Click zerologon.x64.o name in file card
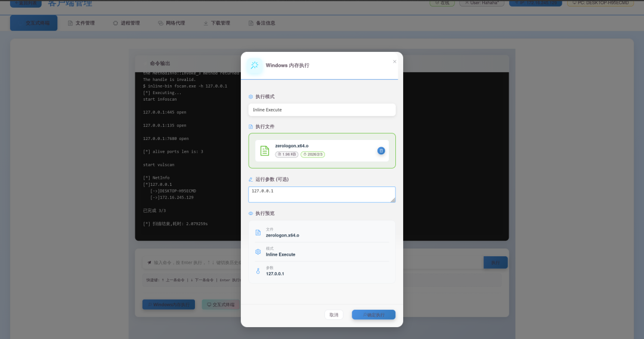This screenshot has height=339, width=644. tap(292, 146)
